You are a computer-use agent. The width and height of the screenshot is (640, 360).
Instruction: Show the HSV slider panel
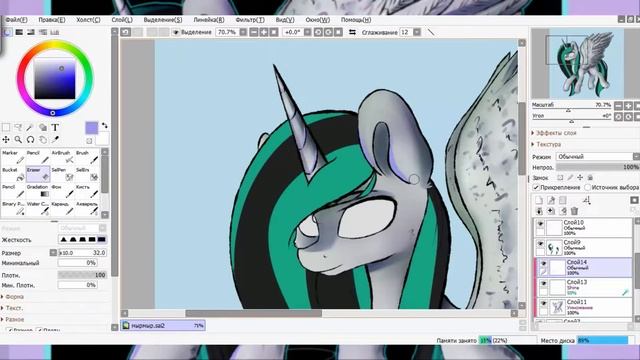point(31,32)
